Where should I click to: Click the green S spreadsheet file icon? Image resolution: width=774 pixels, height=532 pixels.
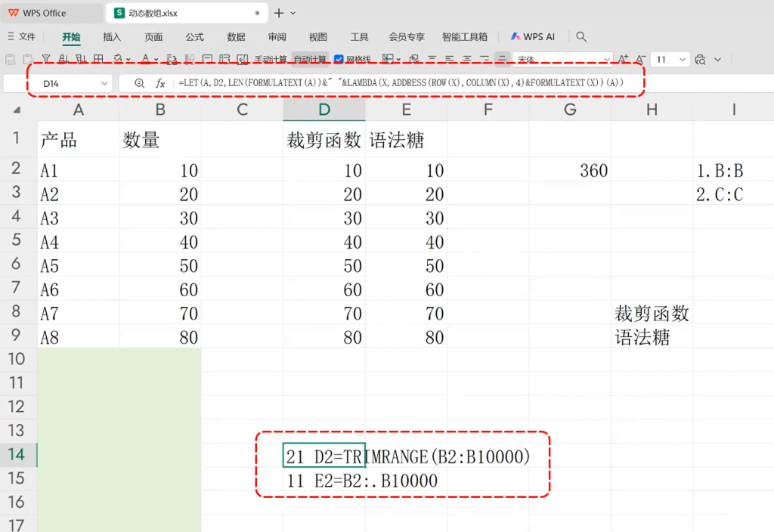coord(119,13)
